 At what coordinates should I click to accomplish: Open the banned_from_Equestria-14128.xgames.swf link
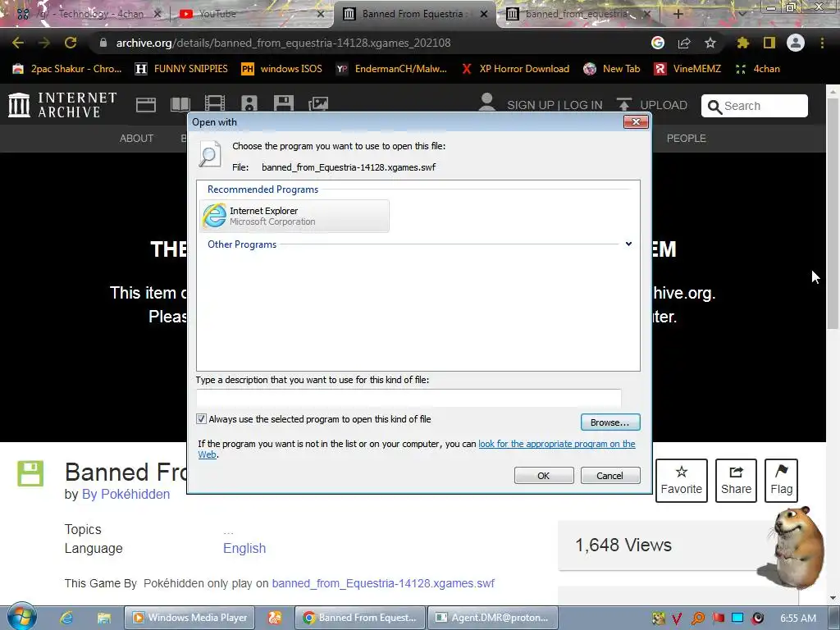coord(383,583)
